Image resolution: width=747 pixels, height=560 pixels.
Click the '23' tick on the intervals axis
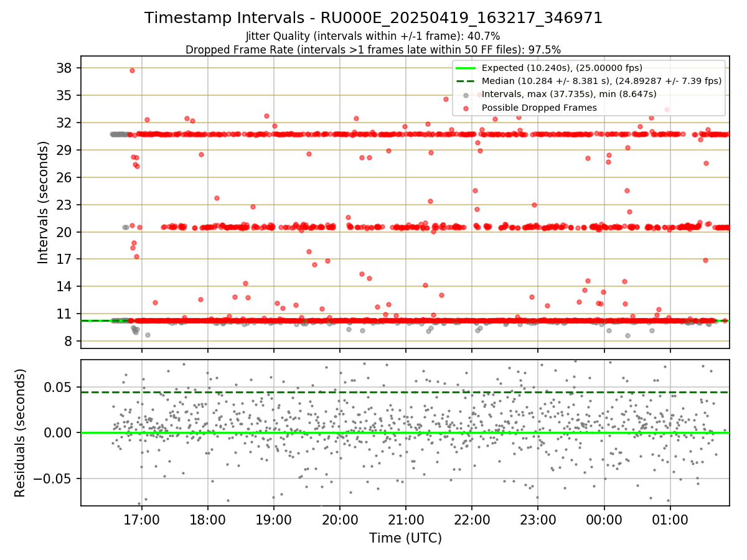tap(65, 205)
